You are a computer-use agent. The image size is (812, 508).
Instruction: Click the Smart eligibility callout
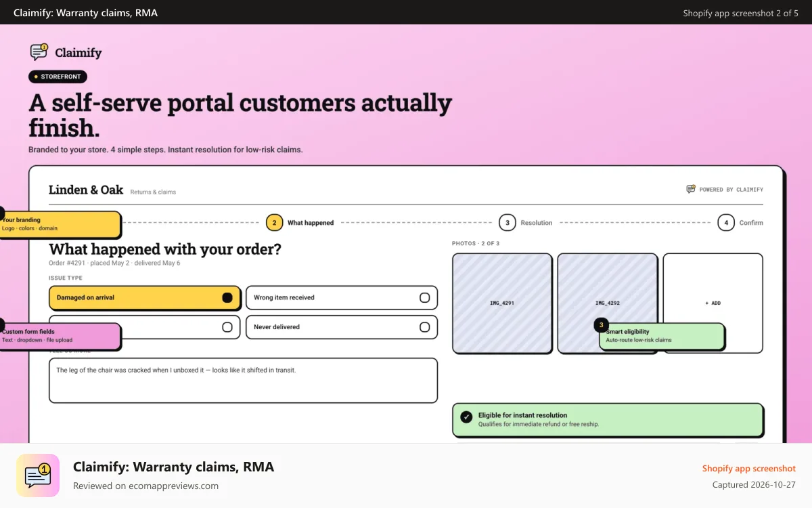[x=662, y=336]
